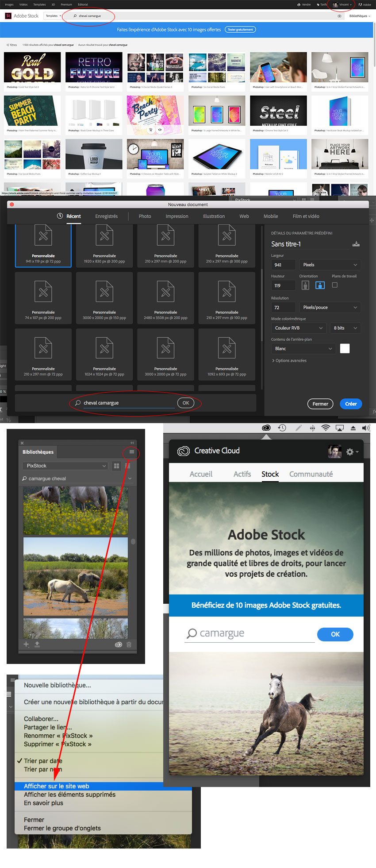Open Creative Cloud settings gear menu
The width and height of the screenshot is (376, 868).
pyautogui.click(x=352, y=451)
